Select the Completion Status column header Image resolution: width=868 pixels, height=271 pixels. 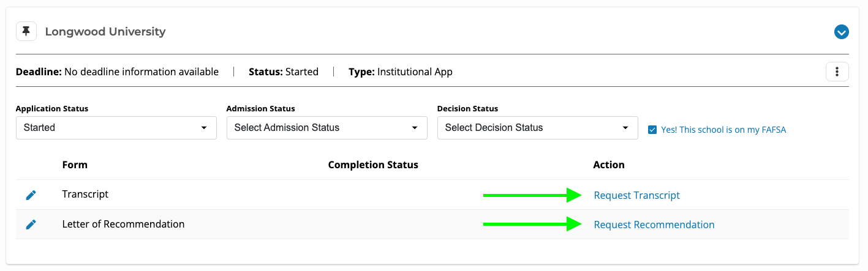373,165
